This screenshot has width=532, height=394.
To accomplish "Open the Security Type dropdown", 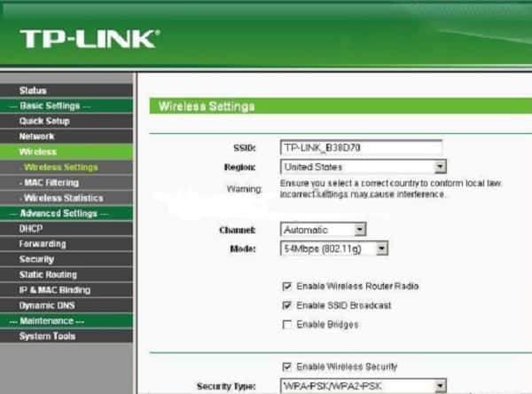I will click(x=364, y=386).
